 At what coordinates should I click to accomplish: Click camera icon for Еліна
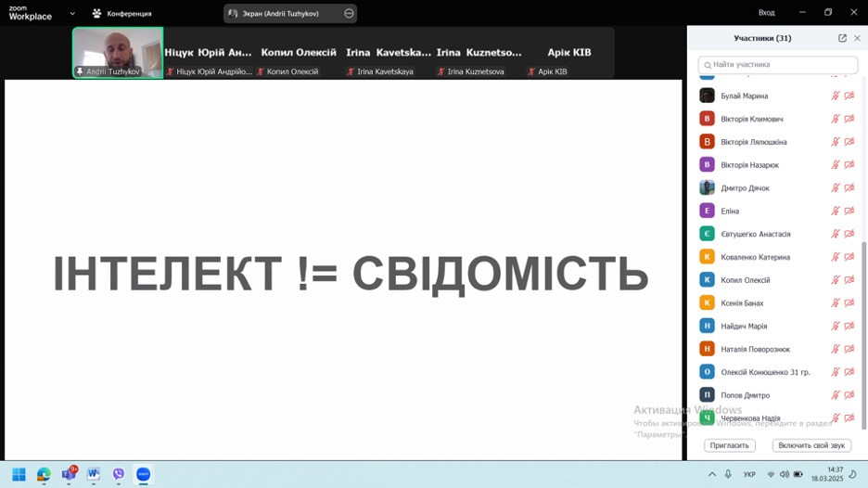click(849, 211)
